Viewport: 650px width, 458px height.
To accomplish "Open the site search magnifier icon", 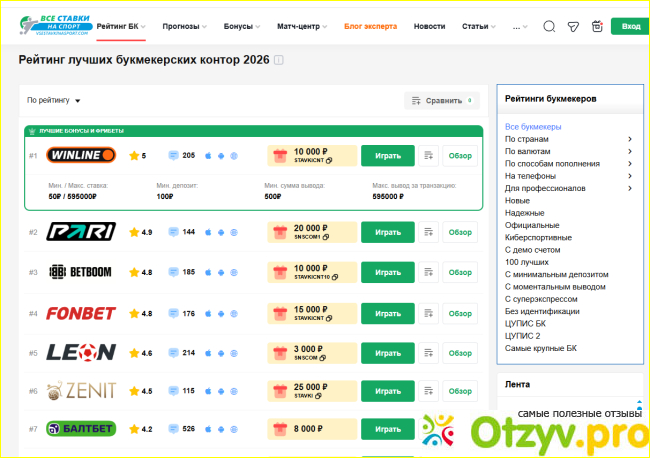I will tap(549, 27).
